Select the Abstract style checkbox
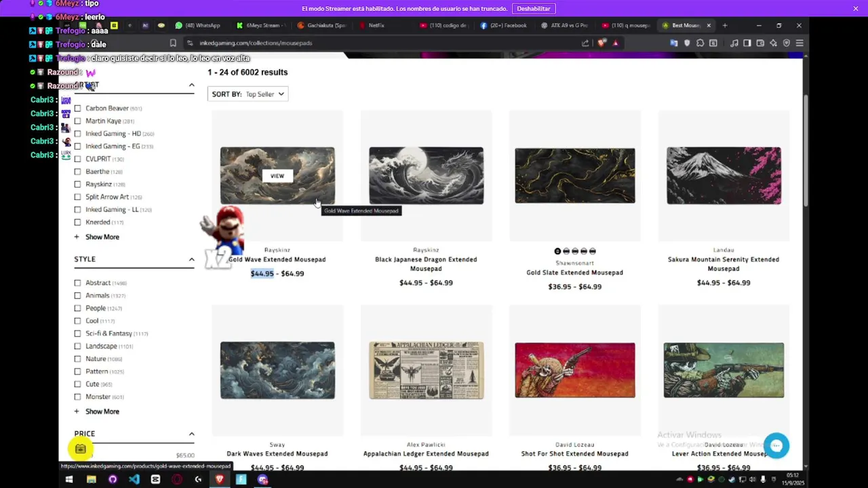This screenshot has height=488, width=868. [77, 283]
